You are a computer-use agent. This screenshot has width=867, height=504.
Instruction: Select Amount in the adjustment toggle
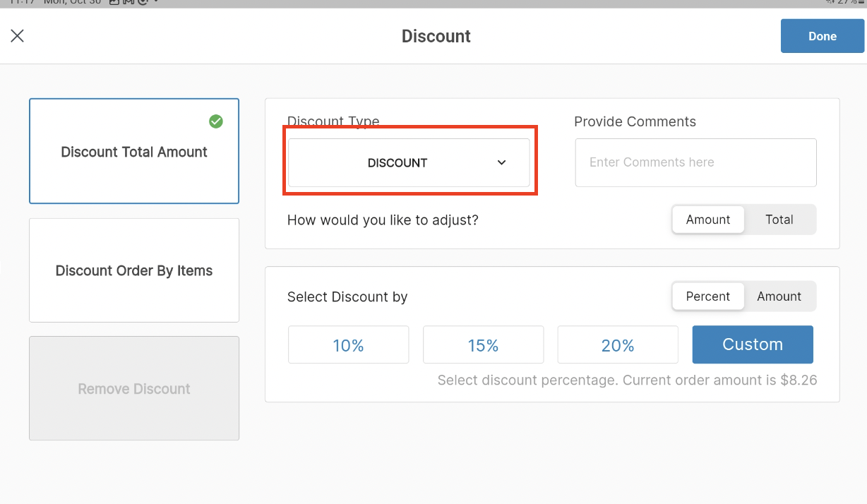pyautogui.click(x=707, y=220)
